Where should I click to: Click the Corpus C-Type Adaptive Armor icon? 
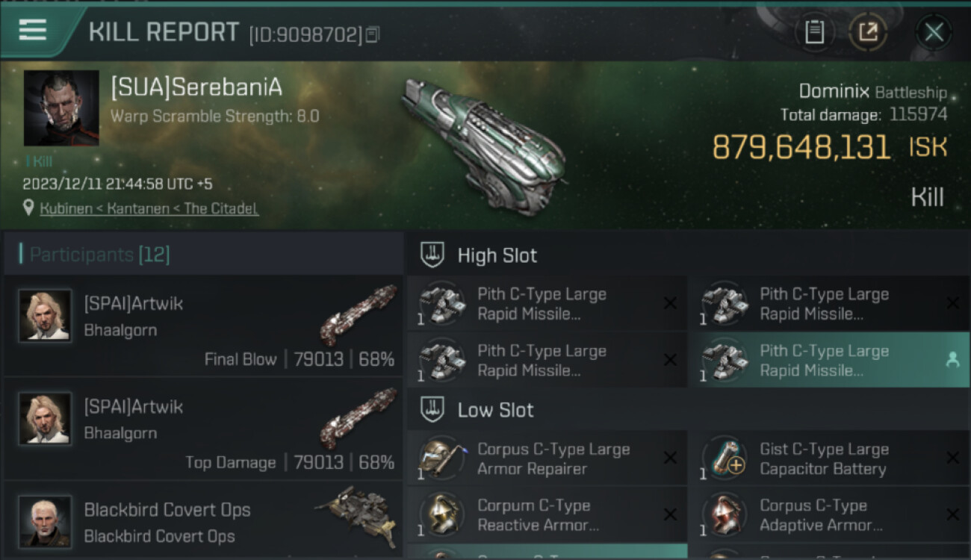pos(724,514)
